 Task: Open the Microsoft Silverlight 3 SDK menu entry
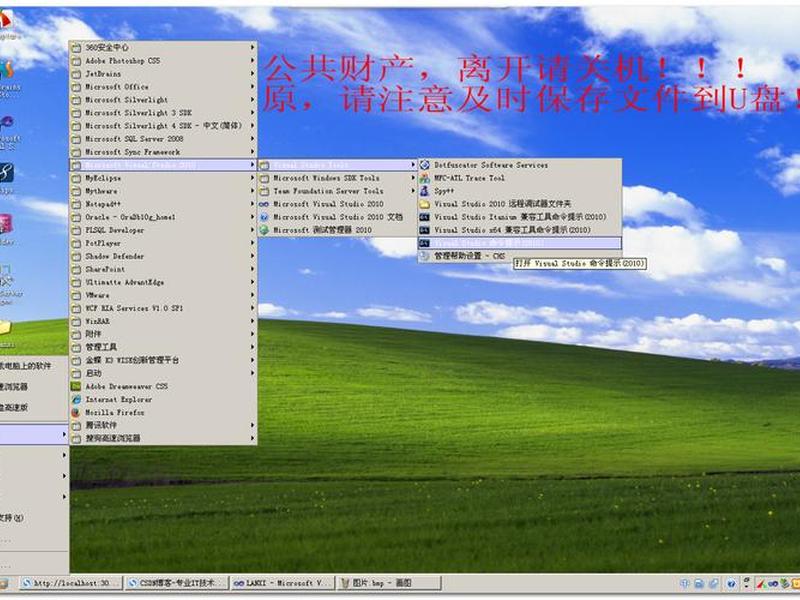163,113
